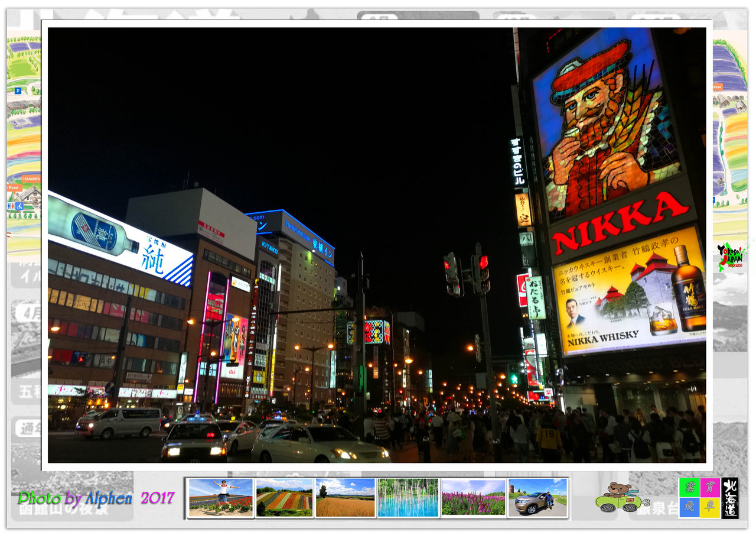Open the lavender field jumping girl thumbnail

220,498
